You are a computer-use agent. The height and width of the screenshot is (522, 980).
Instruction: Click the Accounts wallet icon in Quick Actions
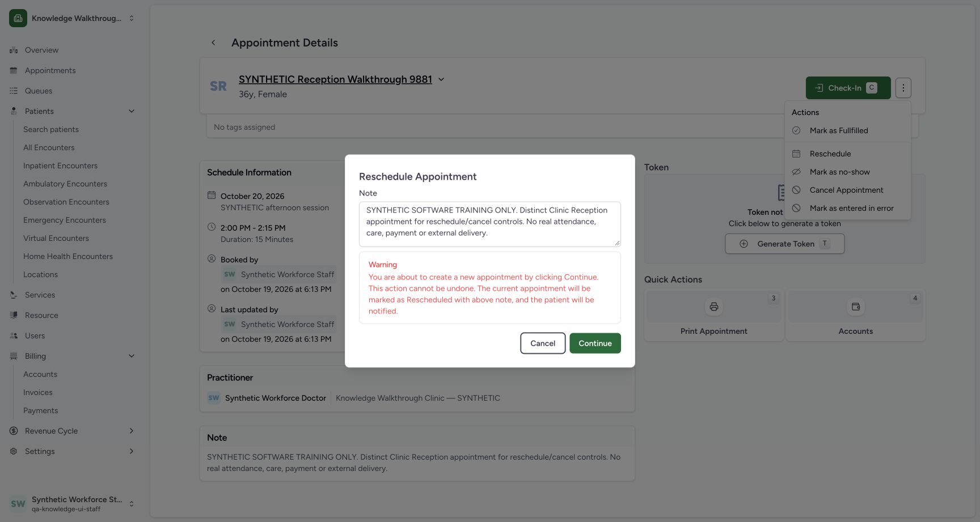tap(856, 307)
